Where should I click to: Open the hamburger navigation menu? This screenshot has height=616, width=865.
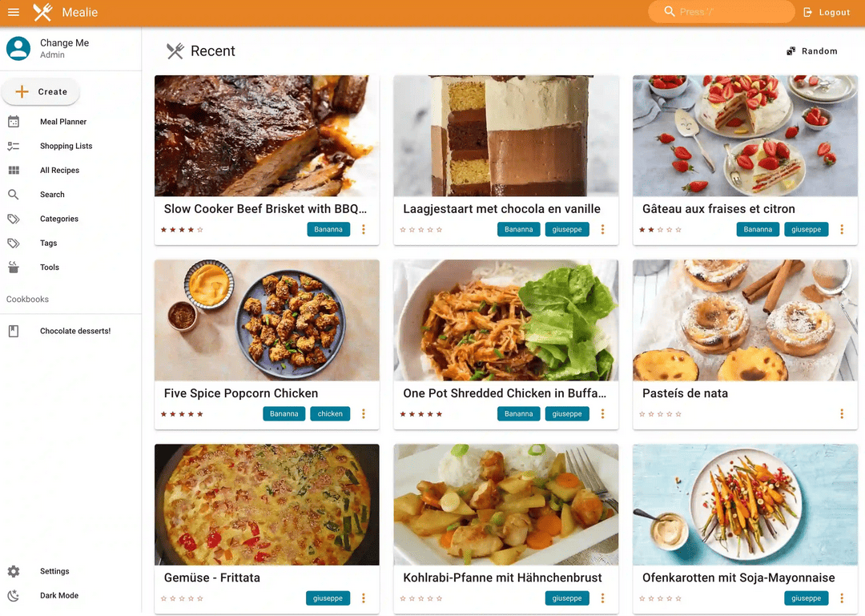click(x=14, y=12)
